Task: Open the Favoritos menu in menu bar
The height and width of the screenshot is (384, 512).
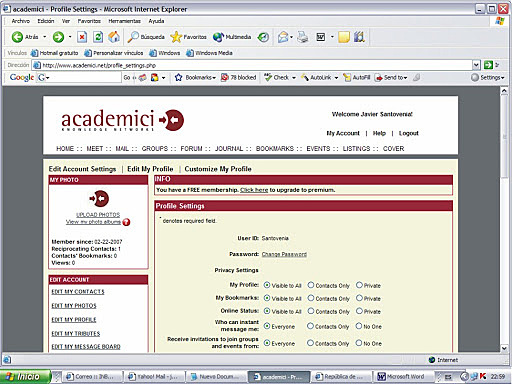Action: [89, 21]
